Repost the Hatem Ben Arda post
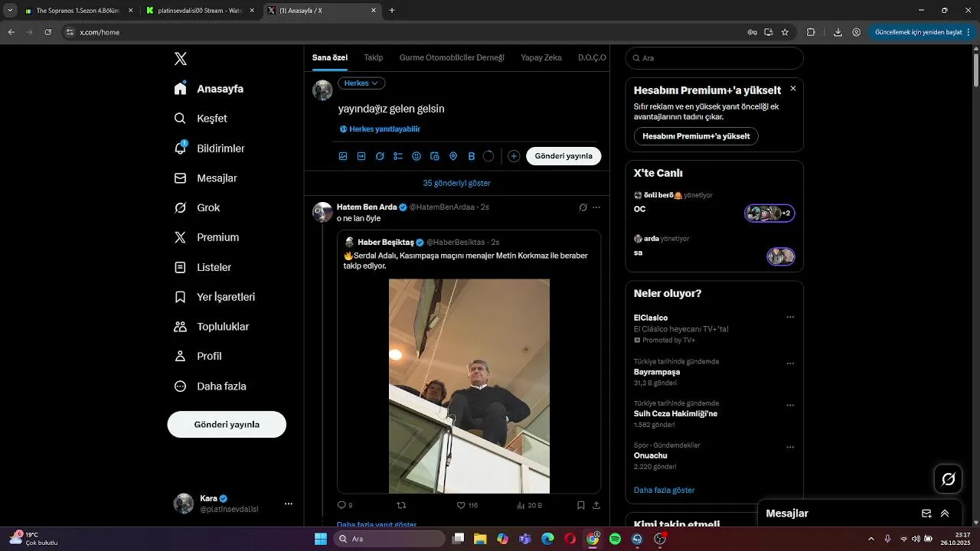Screen dimensions: 980x551 coord(400,505)
